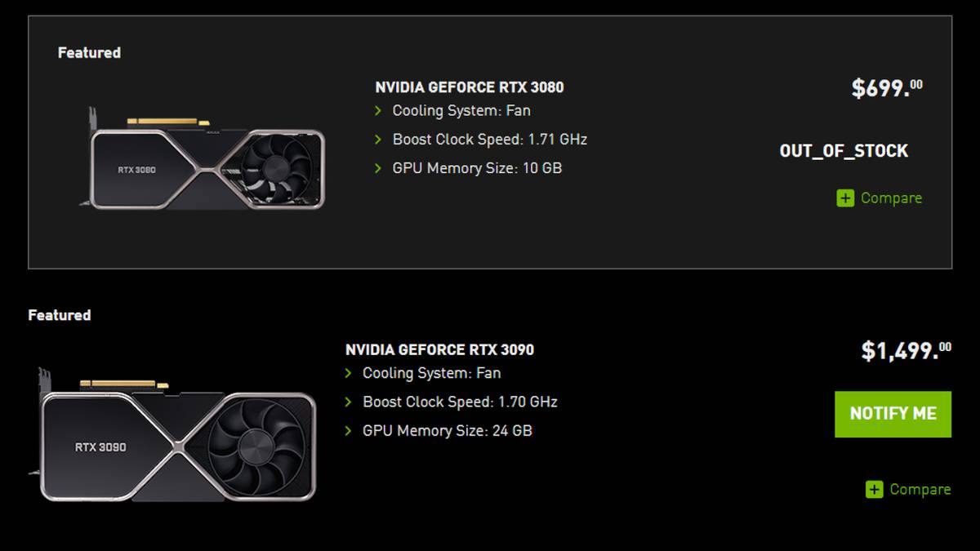Click the Featured label on the RTX 3080 card
This screenshot has width=980, height=551.
click(x=89, y=52)
